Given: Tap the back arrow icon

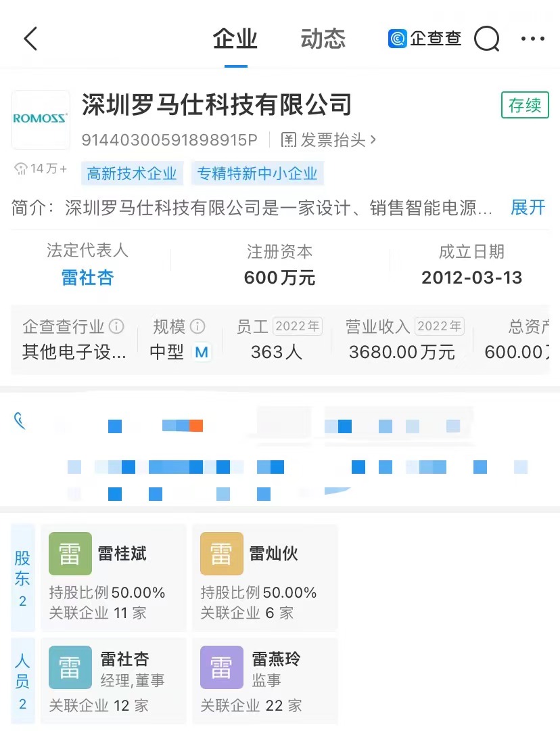Looking at the screenshot, I should 30,39.
